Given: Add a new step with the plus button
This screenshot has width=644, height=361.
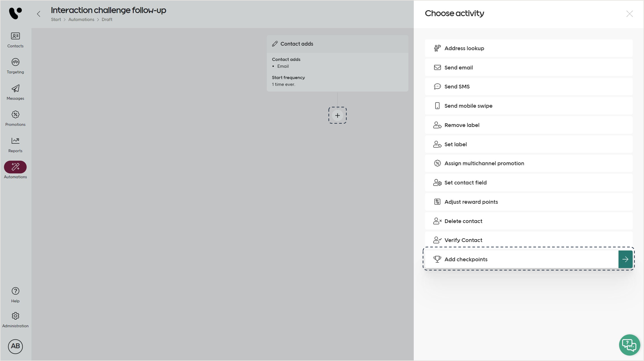Looking at the screenshot, I should click(x=337, y=115).
